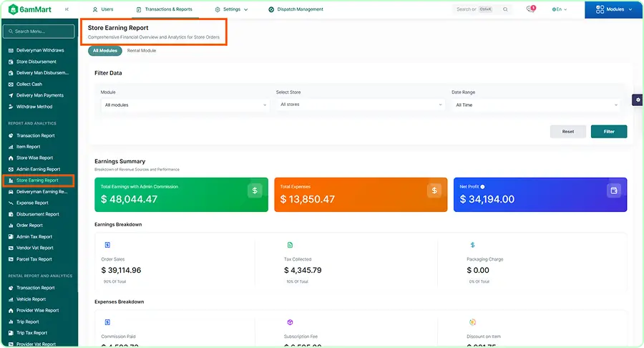This screenshot has height=348, width=644.
Task: Open the En language selector
Action: 560,9
